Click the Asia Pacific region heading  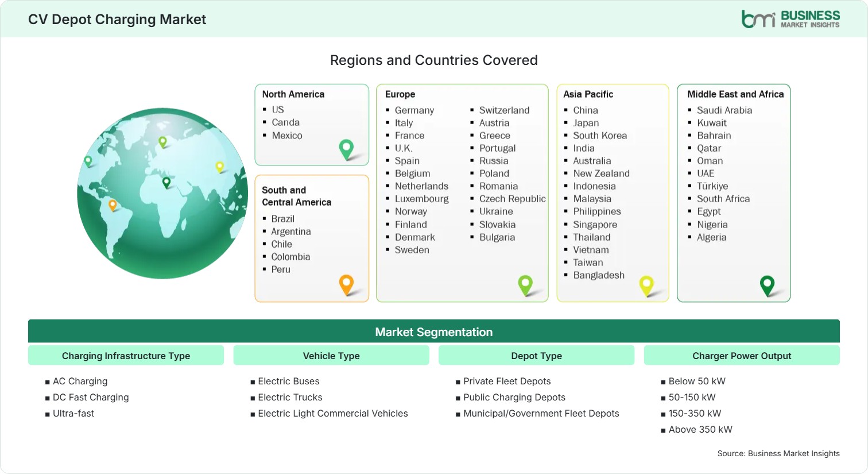point(588,94)
